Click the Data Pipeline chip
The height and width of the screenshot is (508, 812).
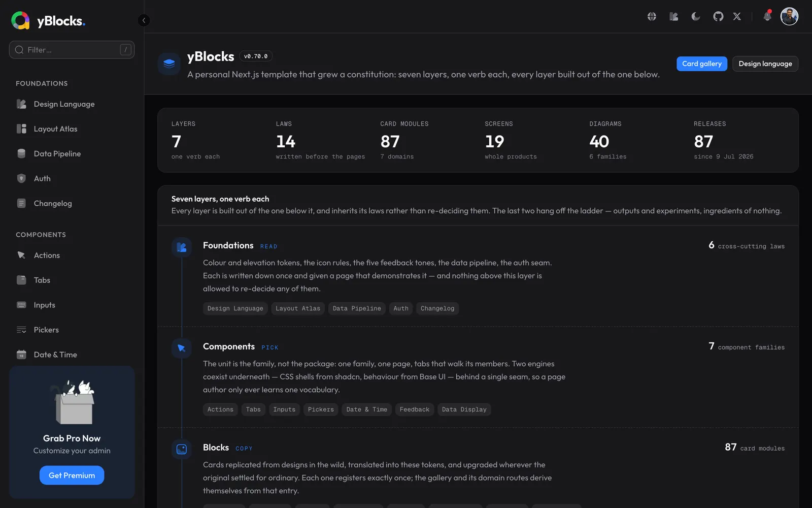point(357,308)
